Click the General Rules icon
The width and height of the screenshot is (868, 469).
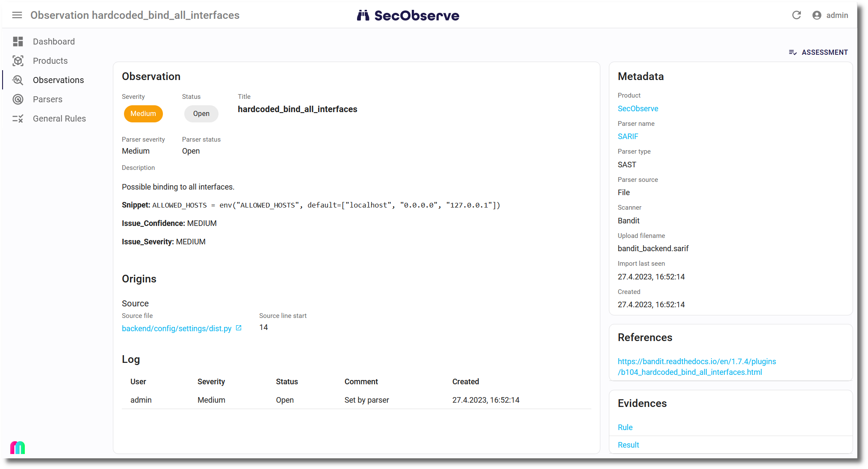tap(18, 119)
